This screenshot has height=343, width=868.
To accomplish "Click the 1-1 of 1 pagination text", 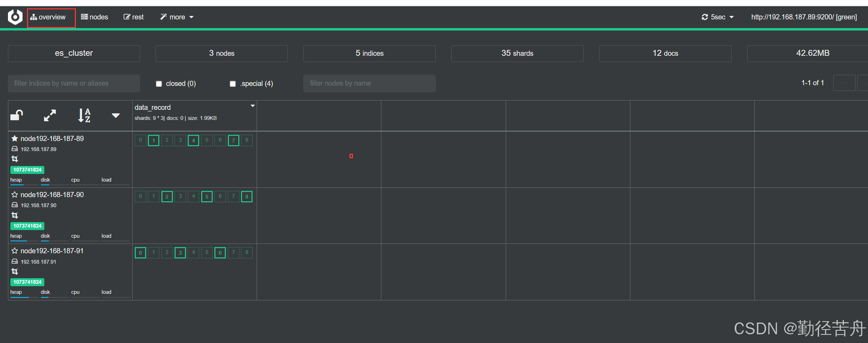I will (813, 83).
